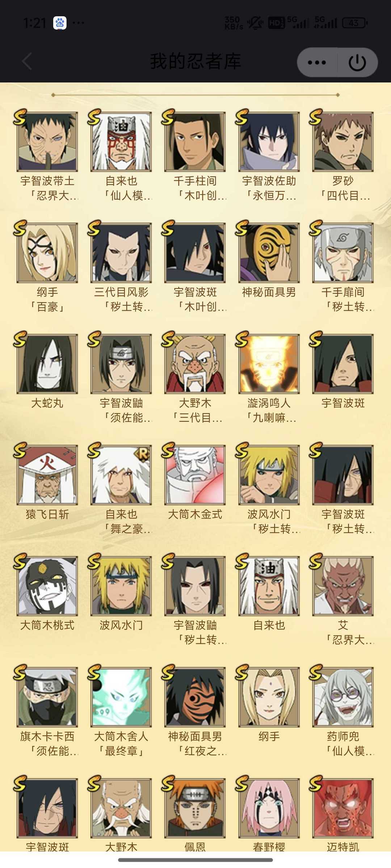Choose 大筒木金式 ninja portrait
391x868 pixels.
(195, 475)
